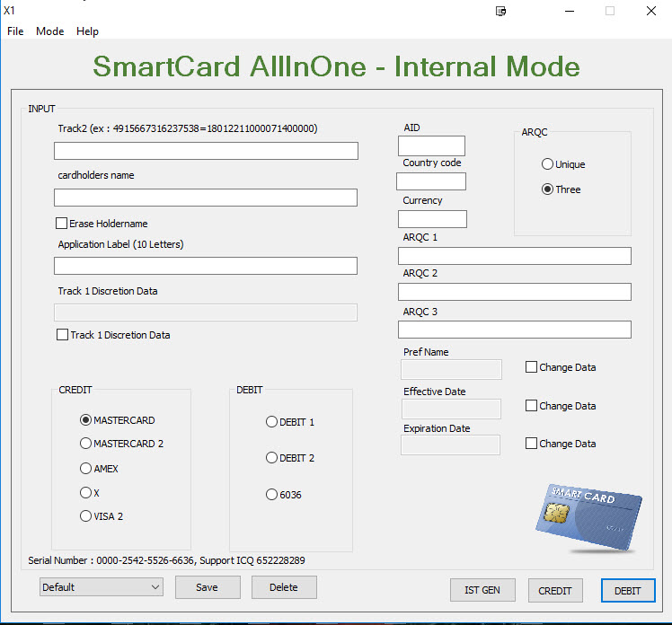The height and width of the screenshot is (625, 672).
Task: Click the Save button
Action: pyautogui.click(x=208, y=587)
